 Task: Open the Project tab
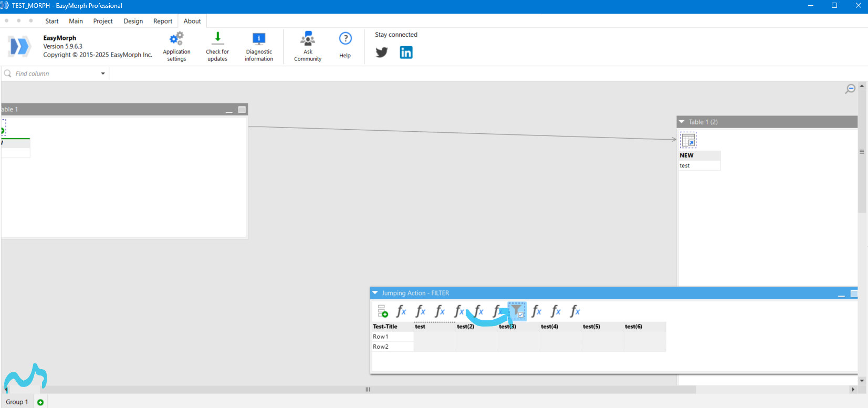(103, 21)
